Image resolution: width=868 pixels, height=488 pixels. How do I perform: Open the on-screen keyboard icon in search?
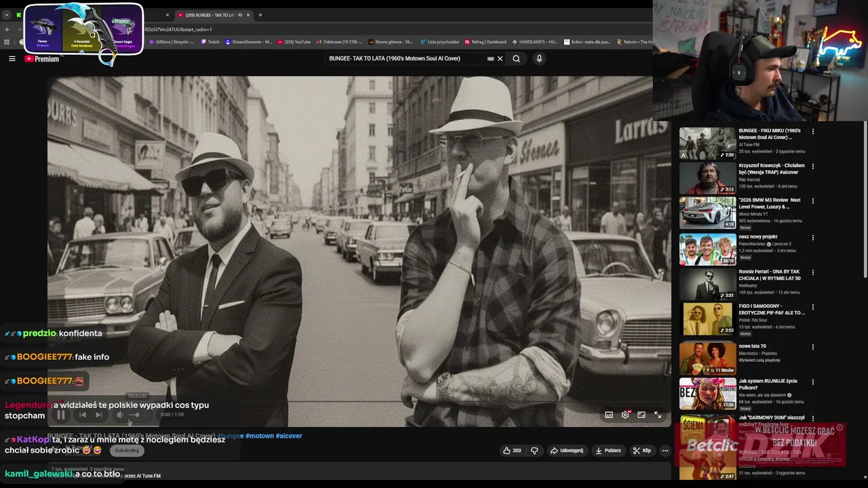coord(490,58)
